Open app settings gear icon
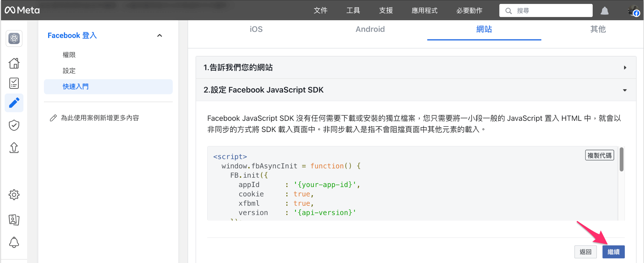Viewport: 644px width, 263px height. tap(14, 194)
